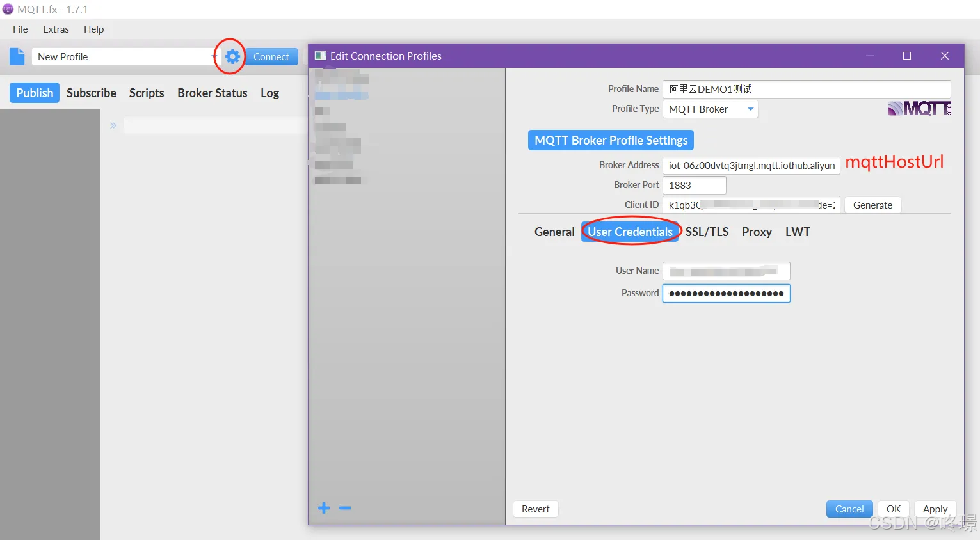Open the File menu
The image size is (980, 540).
[x=20, y=29]
